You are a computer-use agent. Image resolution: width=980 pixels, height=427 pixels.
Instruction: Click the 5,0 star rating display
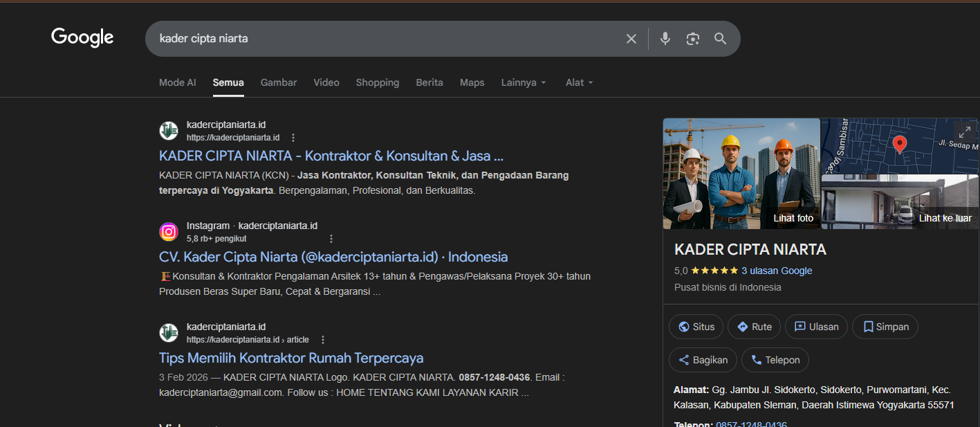[706, 271]
